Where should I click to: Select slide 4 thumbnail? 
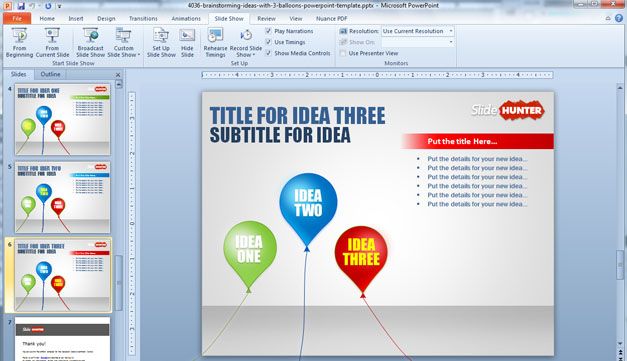pos(62,120)
